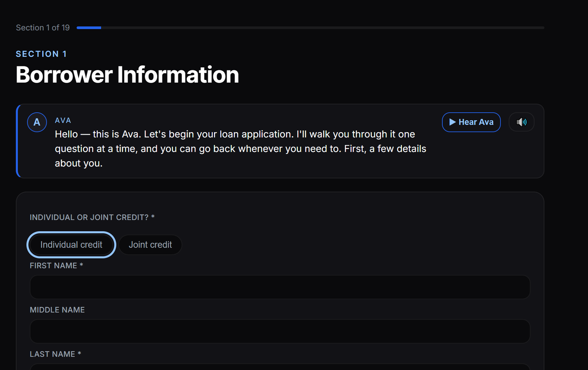Play the Hear Ava audio
The width and height of the screenshot is (588, 370).
coord(471,122)
